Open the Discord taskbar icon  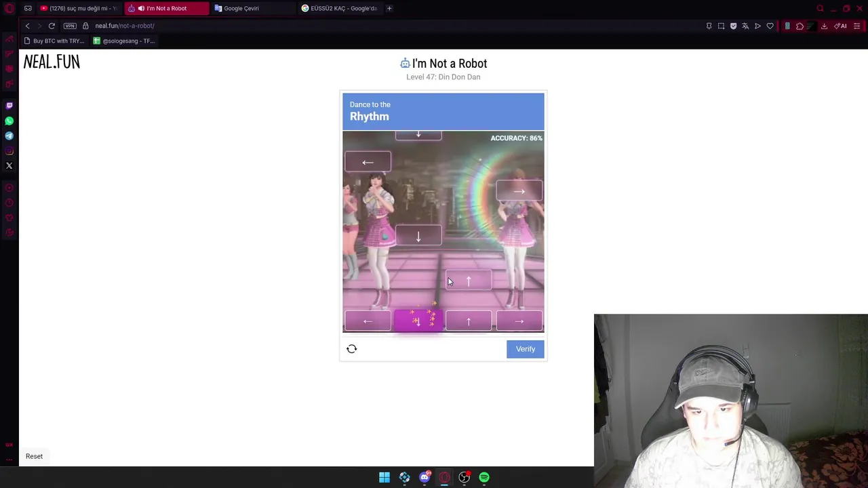[x=425, y=477]
